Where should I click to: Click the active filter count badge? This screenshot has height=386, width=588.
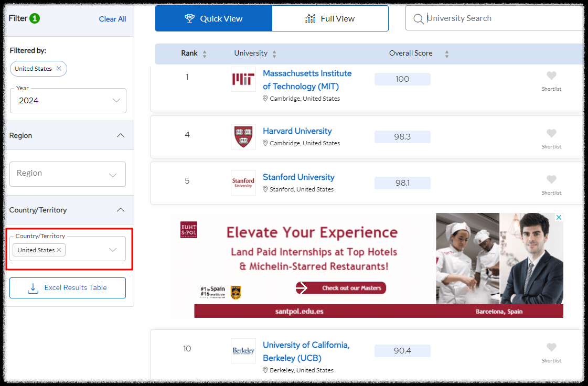coord(35,18)
